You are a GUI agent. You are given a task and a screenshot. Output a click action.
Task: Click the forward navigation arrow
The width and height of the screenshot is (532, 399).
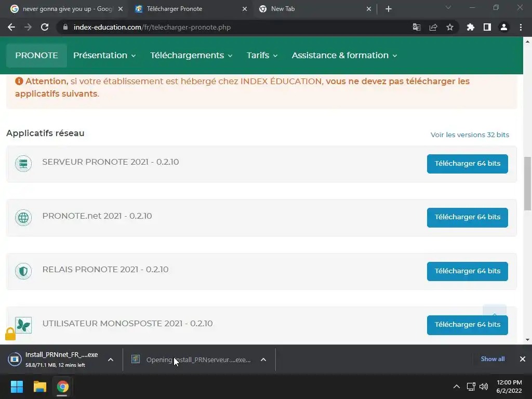click(28, 27)
